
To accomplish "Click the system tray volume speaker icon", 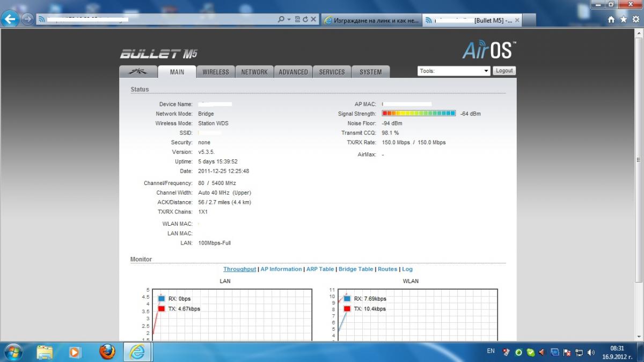I will (x=591, y=352).
